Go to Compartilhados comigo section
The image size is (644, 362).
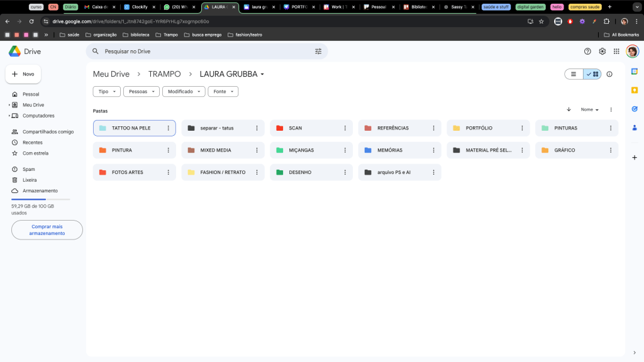[x=48, y=132]
